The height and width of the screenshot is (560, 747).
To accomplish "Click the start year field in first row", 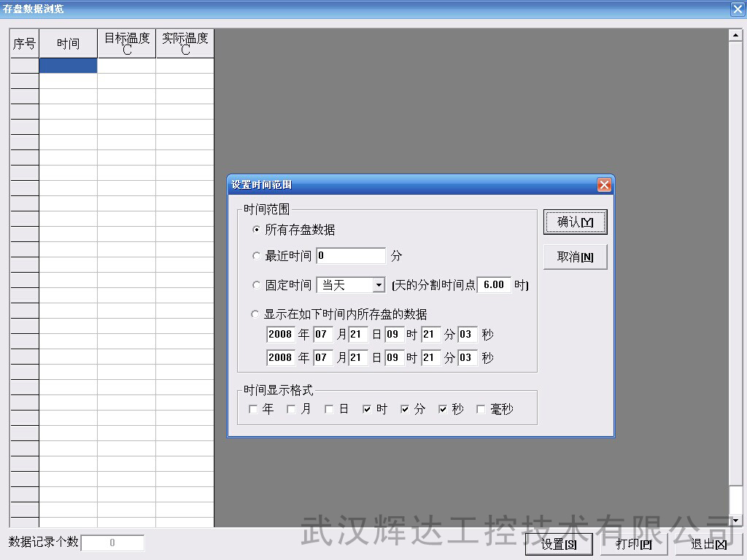I will tap(280, 335).
